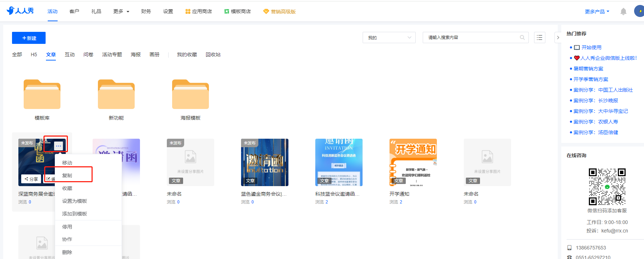Open 案例分享：汤臣倍健 link
This screenshot has width=644, height=259.
596,132
